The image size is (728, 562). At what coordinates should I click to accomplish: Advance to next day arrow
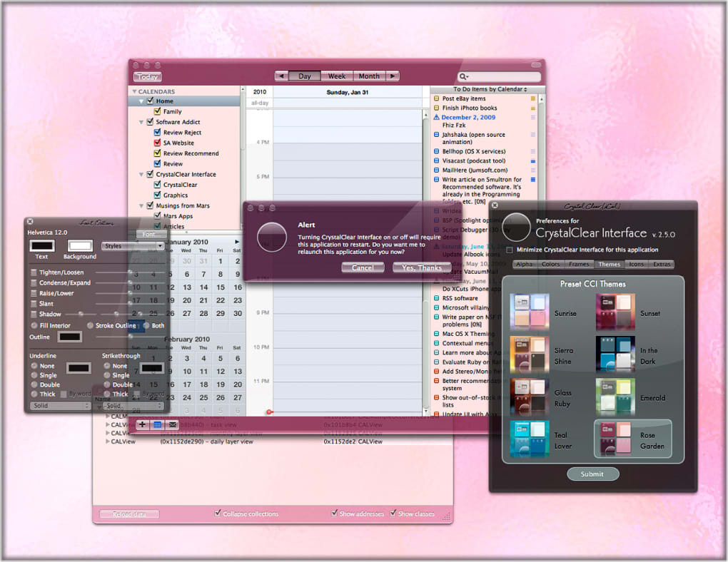coord(392,76)
